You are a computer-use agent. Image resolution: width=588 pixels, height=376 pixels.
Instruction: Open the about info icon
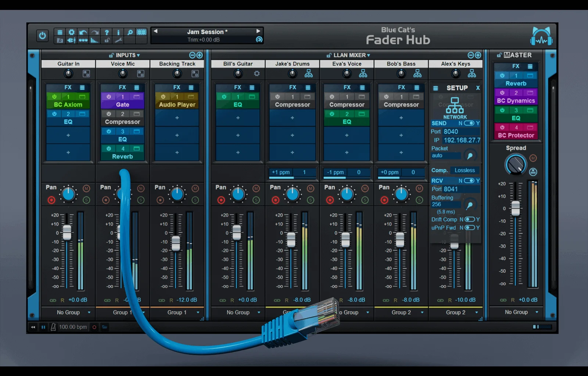[x=118, y=32]
